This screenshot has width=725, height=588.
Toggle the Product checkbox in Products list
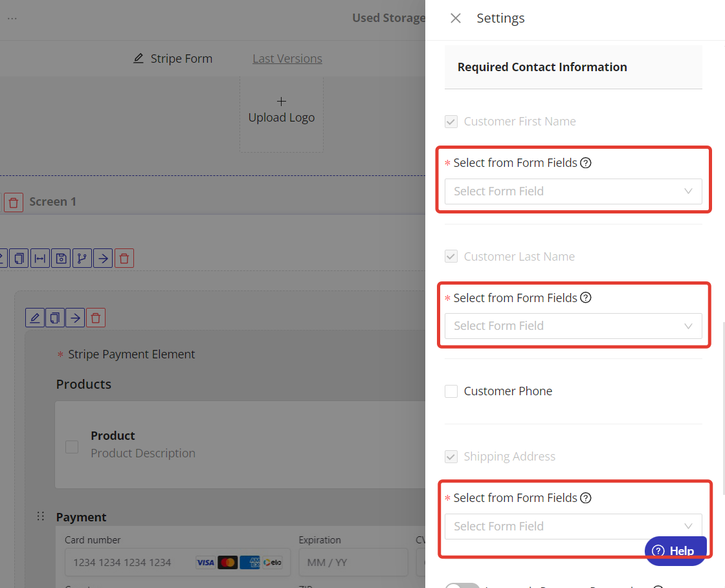[72, 447]
